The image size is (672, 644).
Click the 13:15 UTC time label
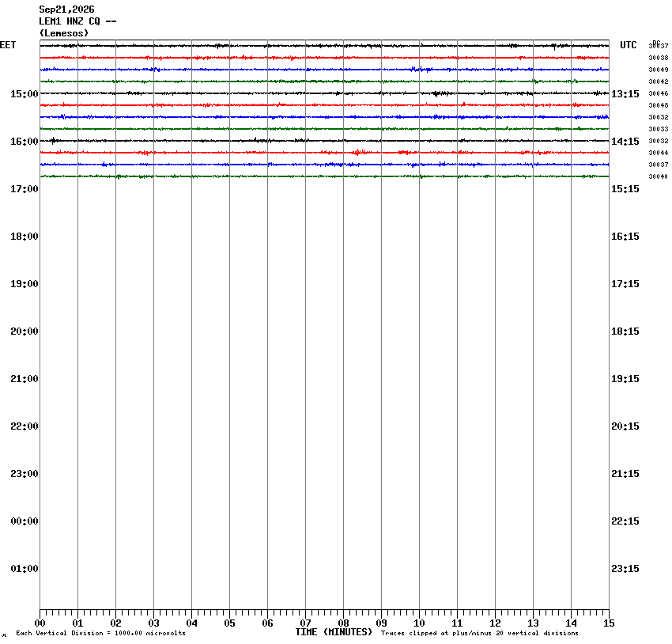(625, 94)
